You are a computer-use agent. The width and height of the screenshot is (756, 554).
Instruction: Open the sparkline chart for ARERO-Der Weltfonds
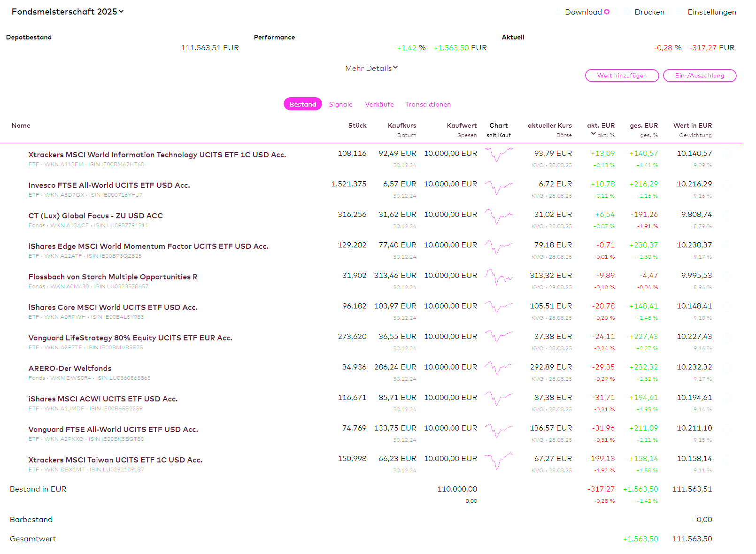coord(498,368)
